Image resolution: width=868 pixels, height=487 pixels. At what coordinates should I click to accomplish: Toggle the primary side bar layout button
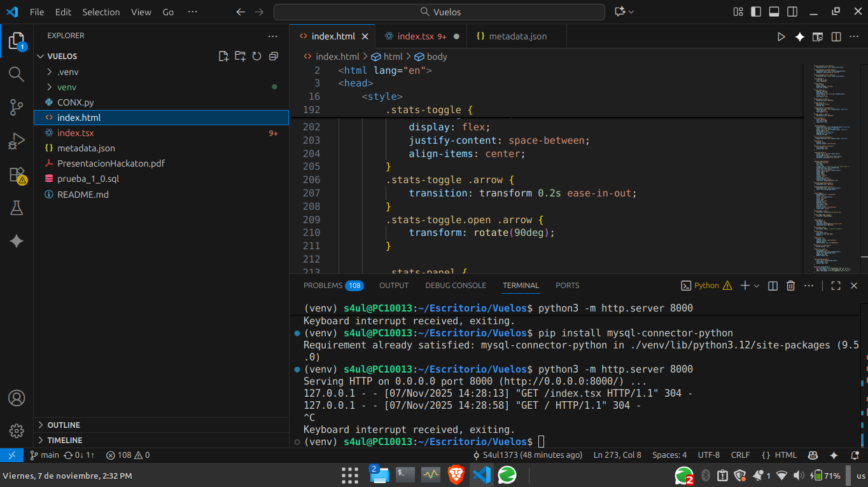756,12
